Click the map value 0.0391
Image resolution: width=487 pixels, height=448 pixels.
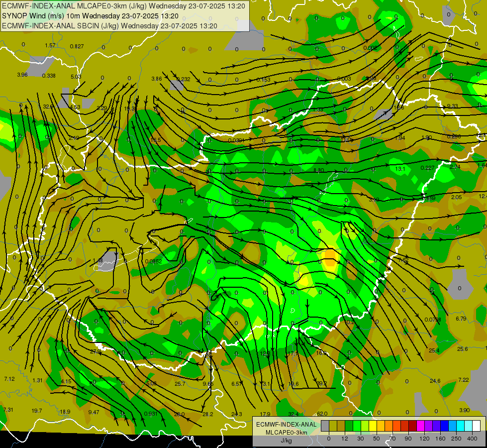pos(236,140)
